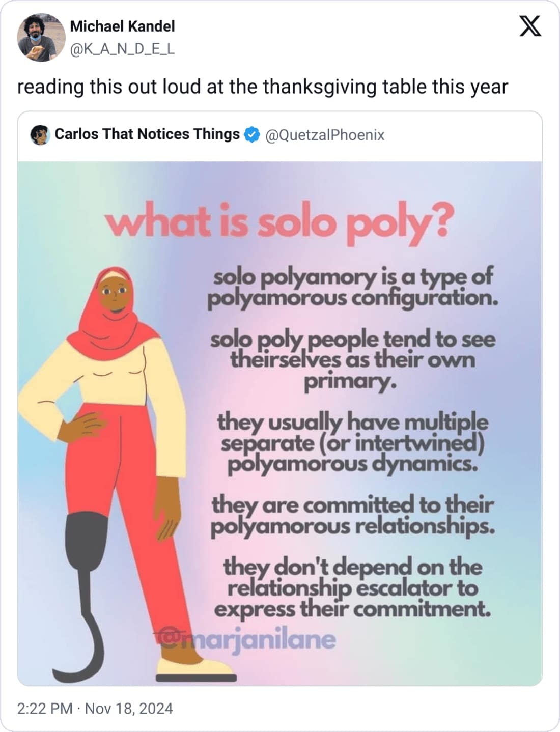560x732 pixels.
Task: Click the 2:22 PM timestamp
Action: 45,709
